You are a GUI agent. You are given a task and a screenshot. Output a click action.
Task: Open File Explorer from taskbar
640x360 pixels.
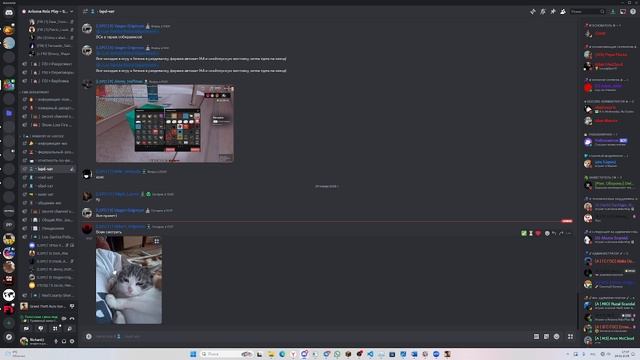tap(271, 354)
